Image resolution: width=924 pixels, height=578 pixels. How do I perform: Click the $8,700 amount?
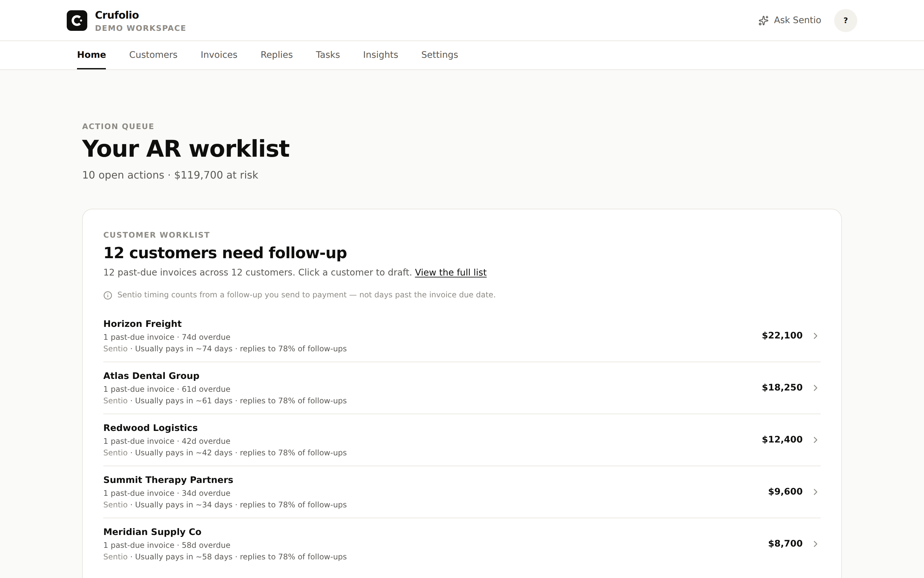tap(785, 543)
